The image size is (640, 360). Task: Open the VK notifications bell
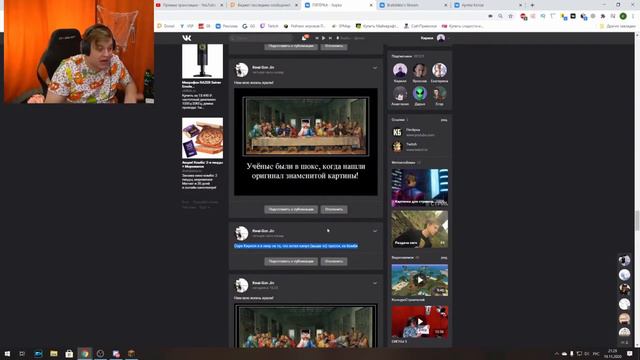[x=304, y=38]
